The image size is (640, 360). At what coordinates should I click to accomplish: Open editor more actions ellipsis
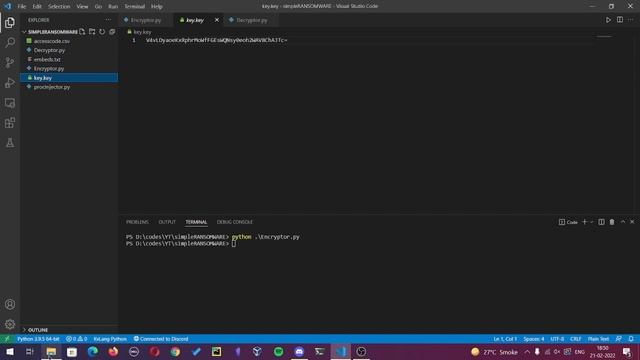tap(631, 20)
